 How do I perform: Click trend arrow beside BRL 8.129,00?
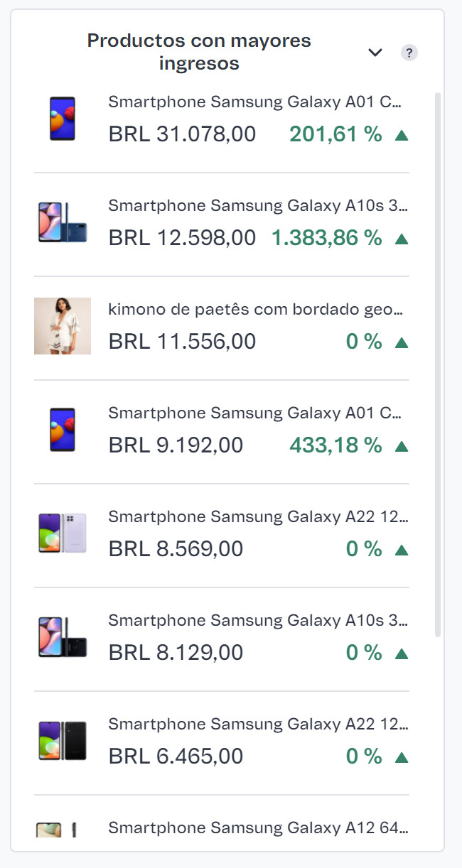[x=402, y=653]
